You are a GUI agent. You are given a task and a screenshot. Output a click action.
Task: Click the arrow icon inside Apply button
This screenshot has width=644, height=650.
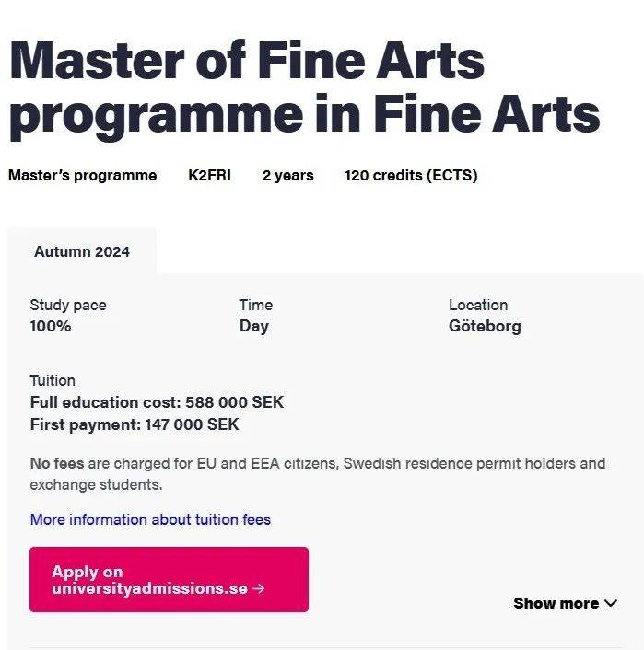(x=259, y=588)
